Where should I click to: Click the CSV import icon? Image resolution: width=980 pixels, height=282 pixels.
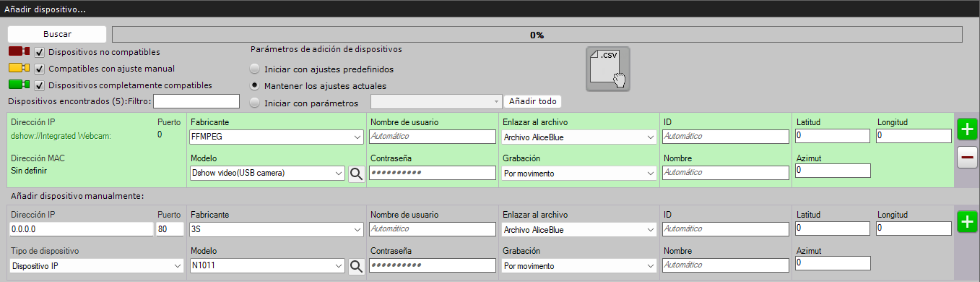607,68
